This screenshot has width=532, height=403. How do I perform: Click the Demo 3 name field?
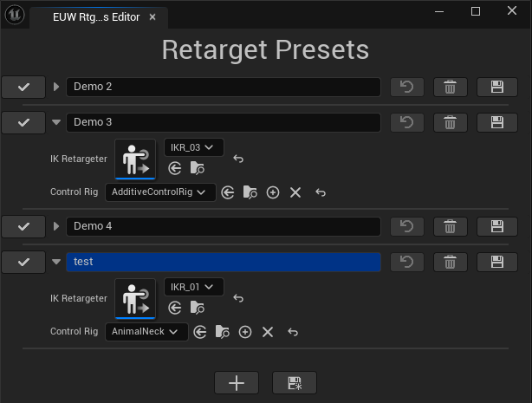tap(223, 122)
